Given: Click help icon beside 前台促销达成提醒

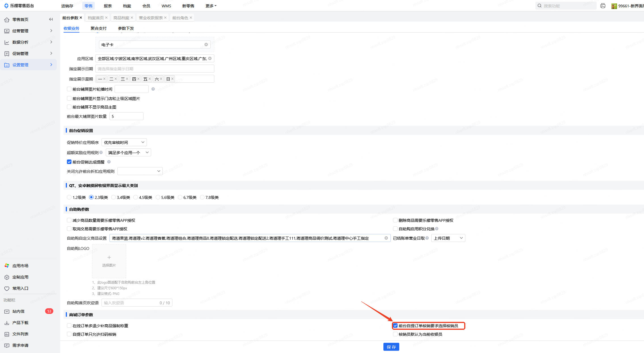Looking at the screenshot, I should coord(109,162).
